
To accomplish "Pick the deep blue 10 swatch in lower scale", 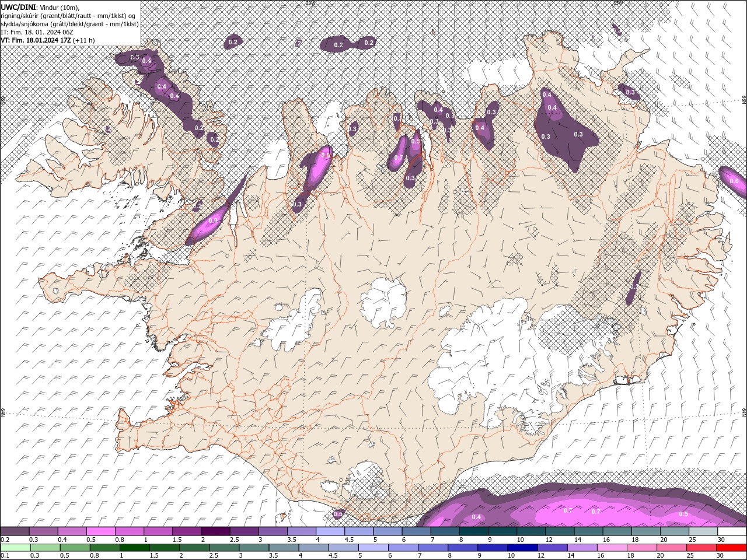I will [x=522, y=548].
